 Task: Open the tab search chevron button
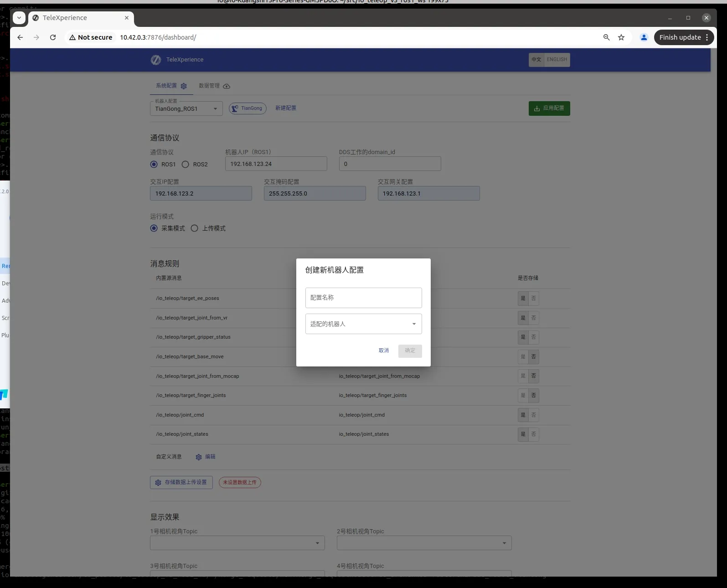coord(19,18)
